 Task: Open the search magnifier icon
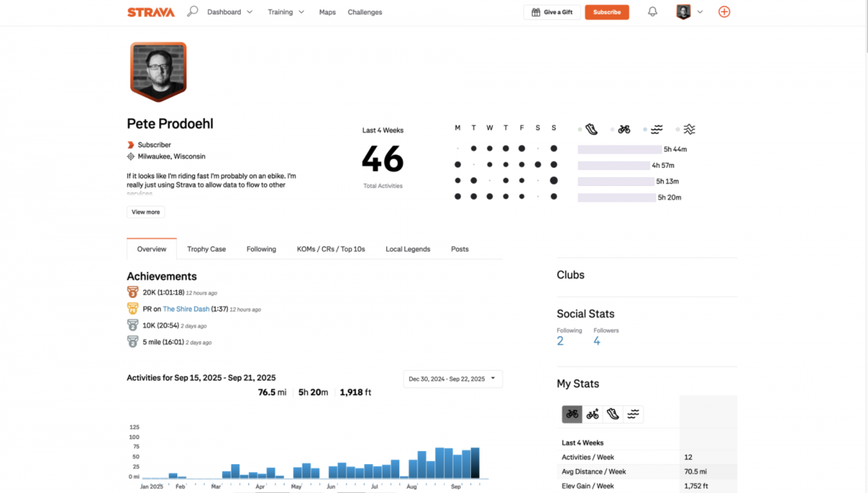(192, 12)
